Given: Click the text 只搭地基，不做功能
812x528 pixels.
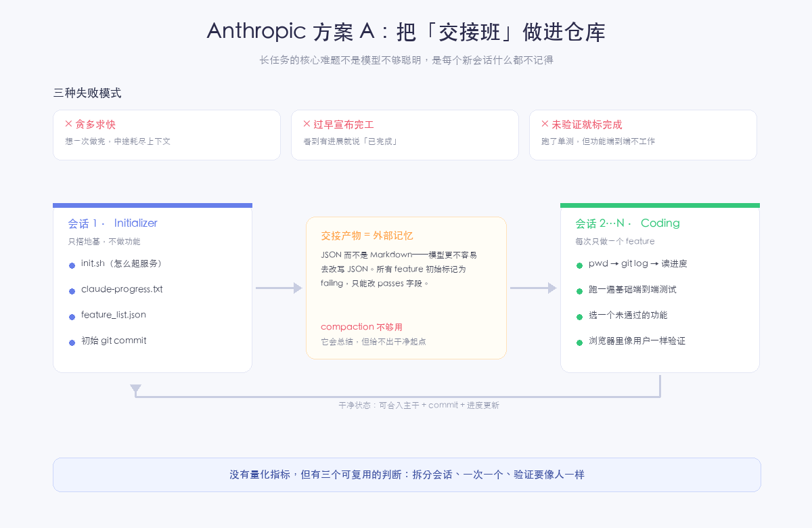Looking at the screenshot, I should (x=104, y=242).
